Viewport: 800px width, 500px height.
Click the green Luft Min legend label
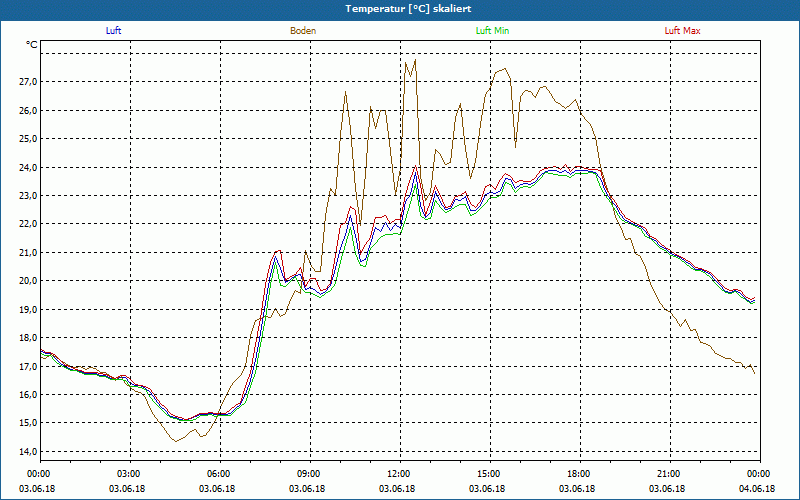pos(492,31)
